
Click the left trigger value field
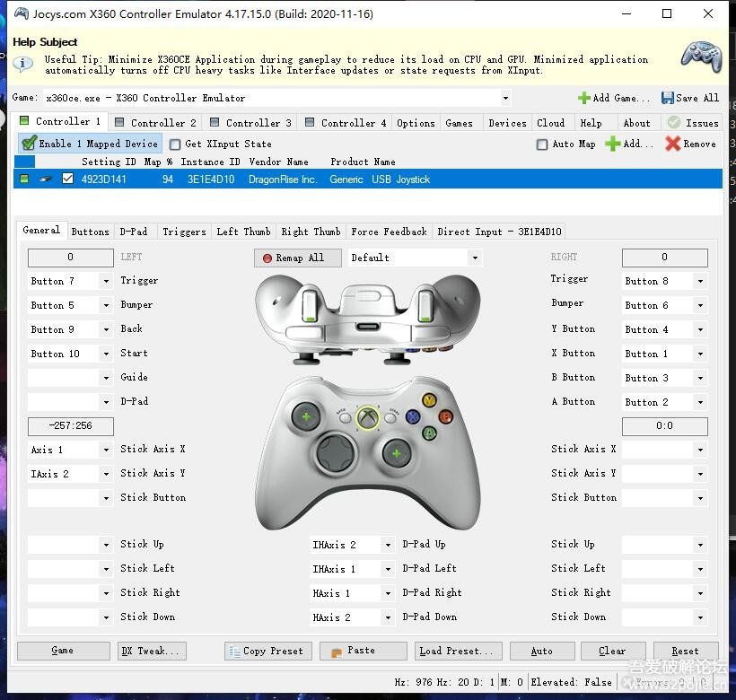70,258
